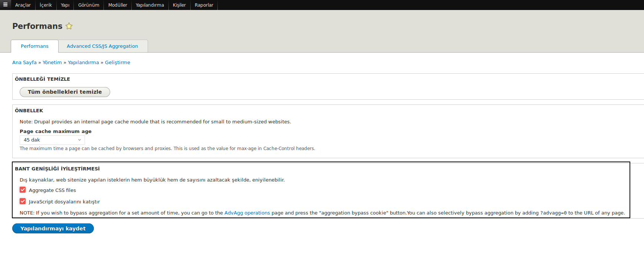This screenshot has width=644, height=266.
Task: Click Yapılandırmayı kaydet button
Action: pyautogui.click(x=53, y=229)
